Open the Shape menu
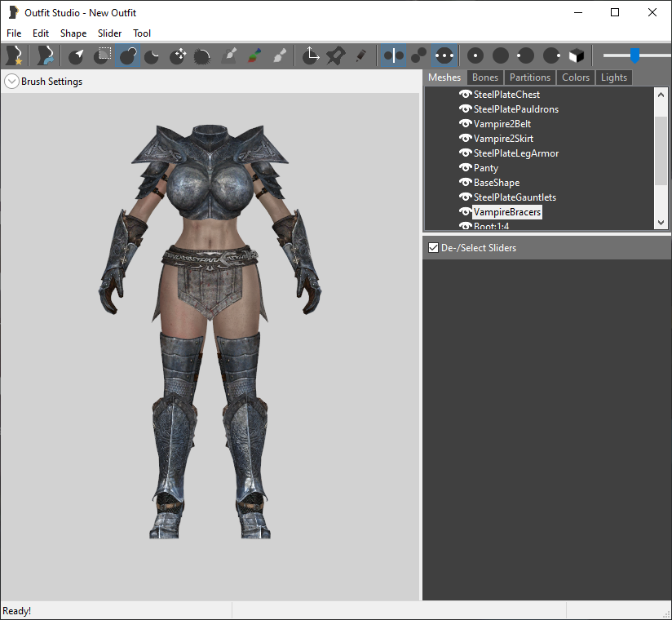The height and width of the screenshot is (620, 672). pos(73,33)
